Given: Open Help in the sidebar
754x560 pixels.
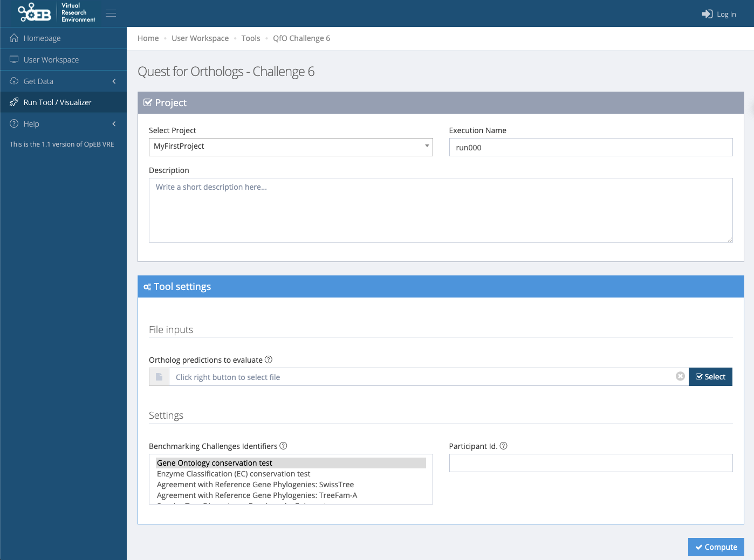Looking at the screenshot, I should (64, 124).
